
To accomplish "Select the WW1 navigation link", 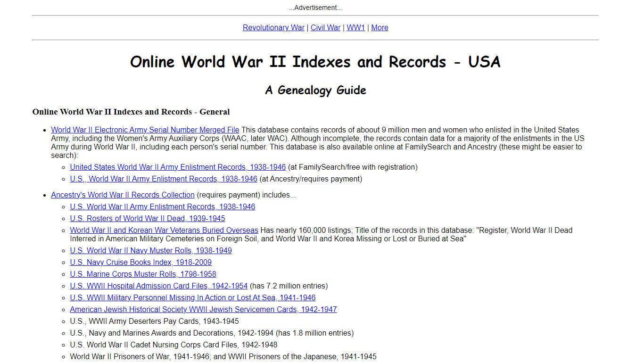I will coord(355,27).
